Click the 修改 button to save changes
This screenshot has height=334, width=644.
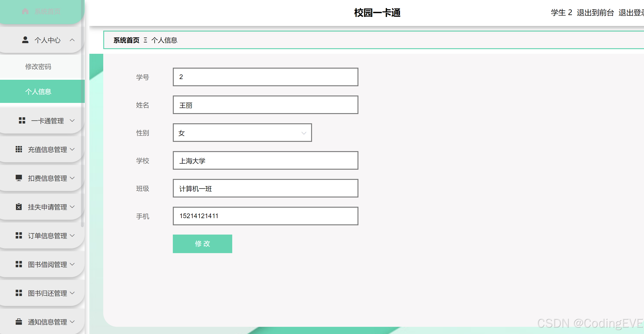(x=203, y=243)
